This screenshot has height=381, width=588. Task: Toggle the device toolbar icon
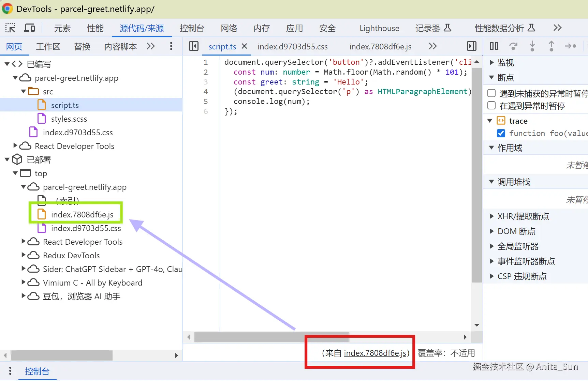(30, 28)
